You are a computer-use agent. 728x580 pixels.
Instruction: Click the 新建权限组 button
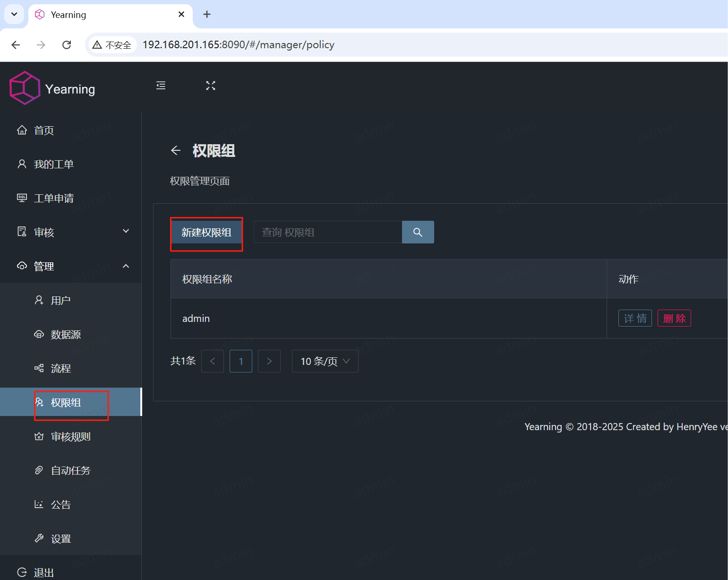pos(206,232)
